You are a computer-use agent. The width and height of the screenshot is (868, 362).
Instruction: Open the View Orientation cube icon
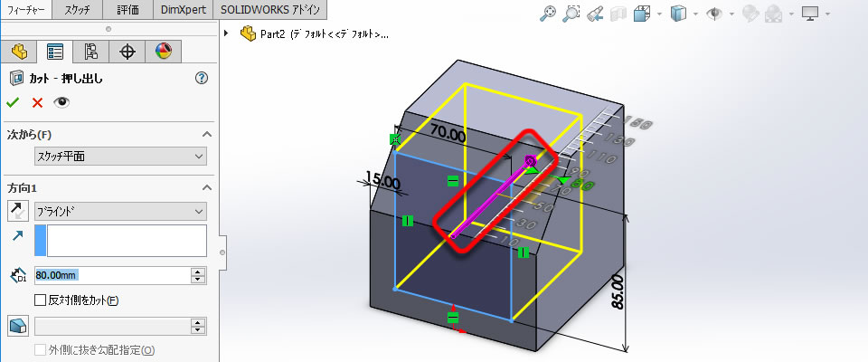[641, 14]
